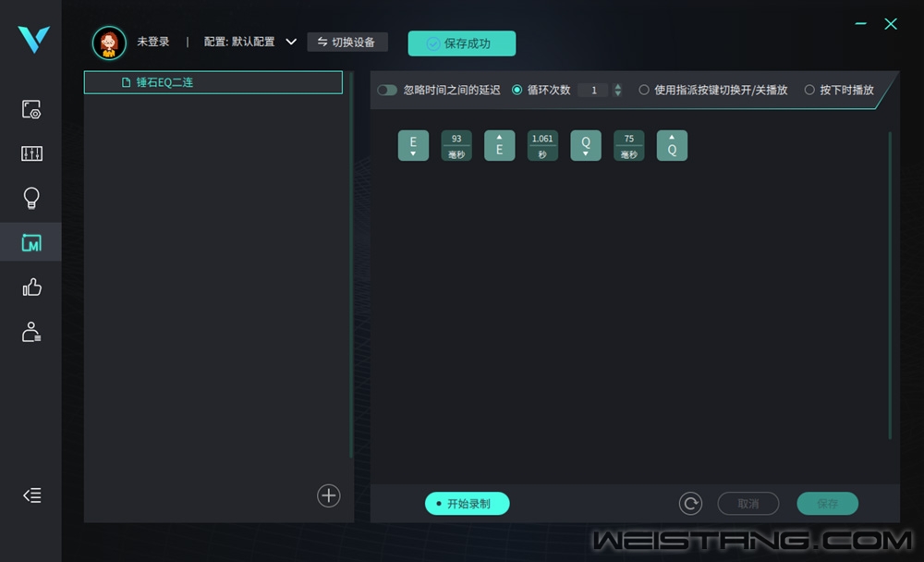Viewport: 924px width, 562px height.
Task: Click the 1.061 second delay block
Action: [542, 146]
